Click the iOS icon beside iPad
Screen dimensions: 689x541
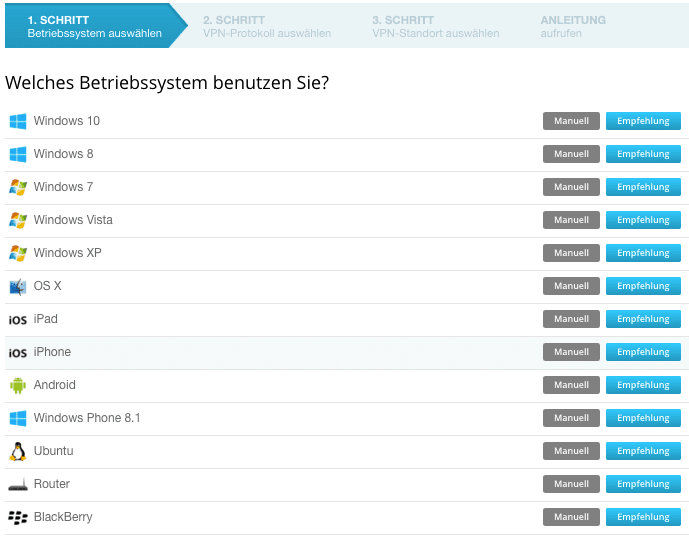[18, 320]
